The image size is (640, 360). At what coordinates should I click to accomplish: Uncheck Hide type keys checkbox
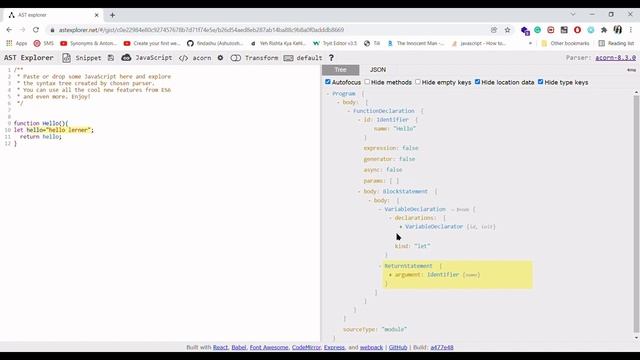click(x=540, y=82)
